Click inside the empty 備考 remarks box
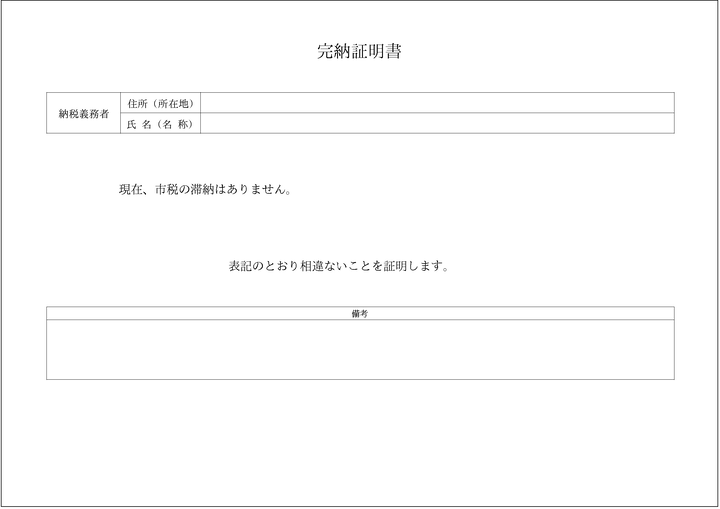Viewport: 720px width, 509px height. (360, 349)
